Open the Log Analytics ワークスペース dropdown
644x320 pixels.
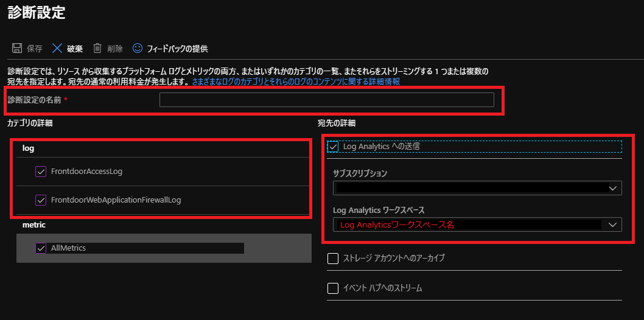tap(477, 224)
